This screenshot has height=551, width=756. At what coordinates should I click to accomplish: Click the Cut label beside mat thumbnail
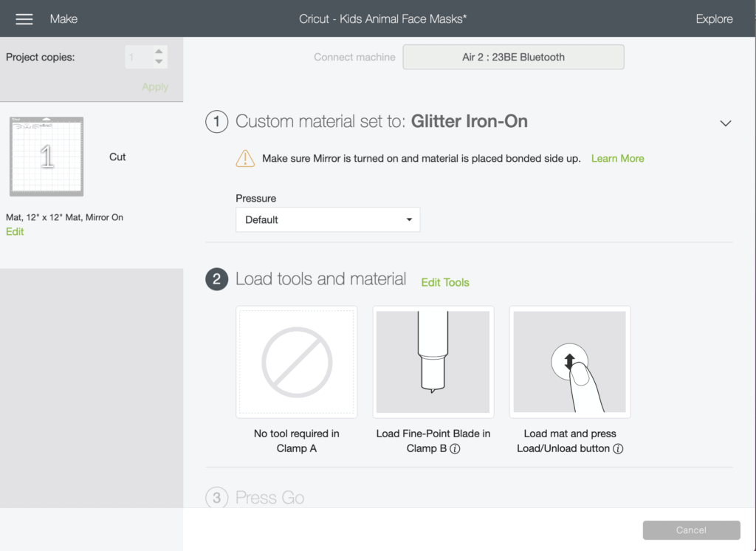click(x=117, y=157)
